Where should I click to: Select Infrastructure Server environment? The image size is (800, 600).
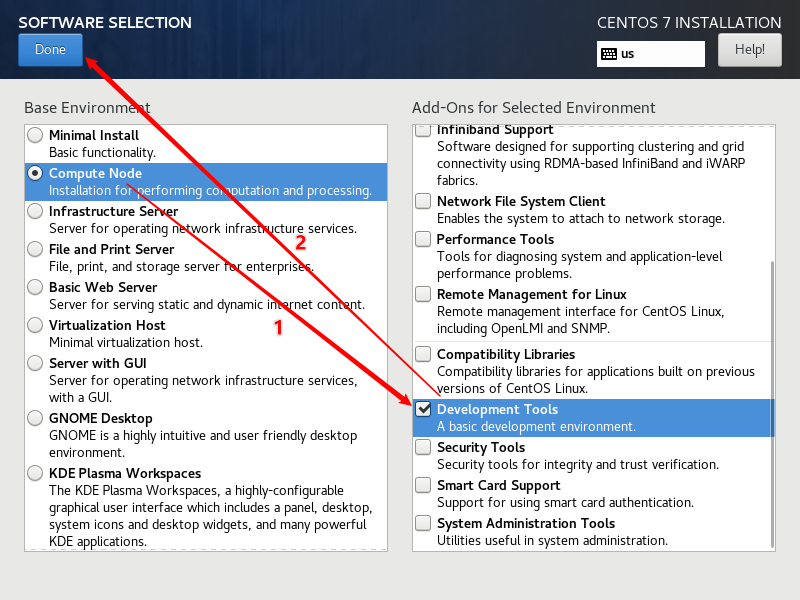[x=36, y=211]
